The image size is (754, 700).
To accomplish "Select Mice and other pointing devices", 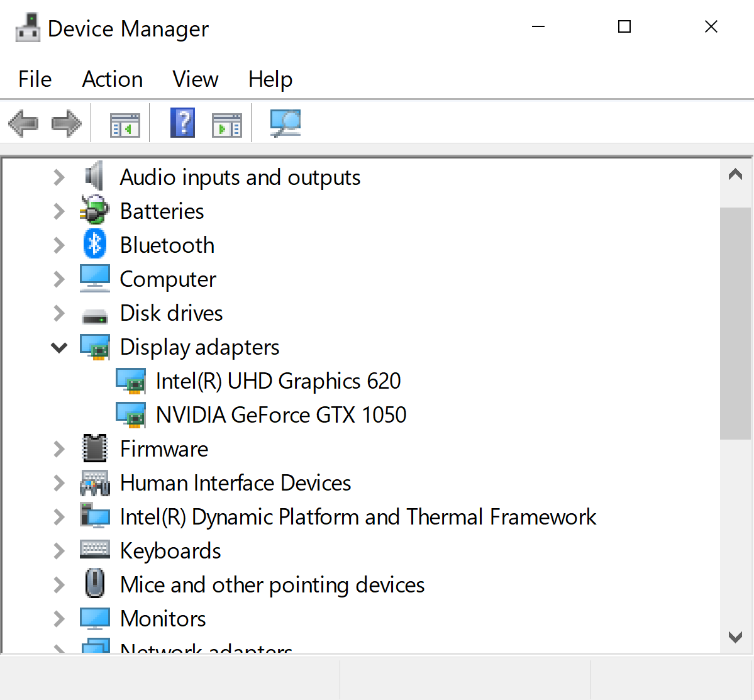I will pos(272,585).
